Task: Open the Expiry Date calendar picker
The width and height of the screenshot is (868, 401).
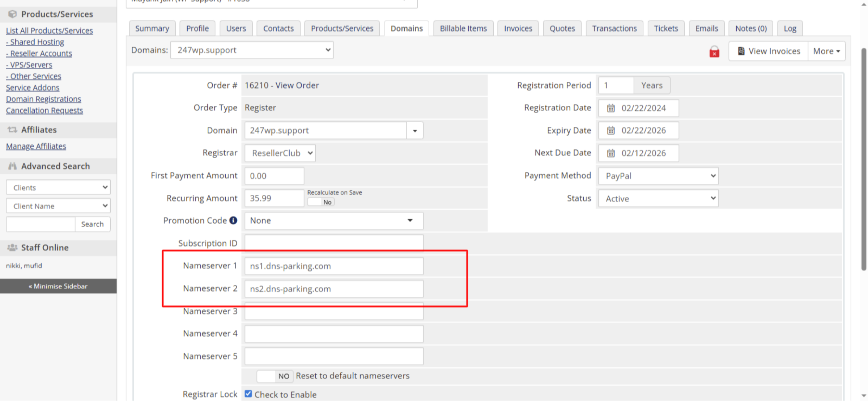Action: (x=610, y=130)
